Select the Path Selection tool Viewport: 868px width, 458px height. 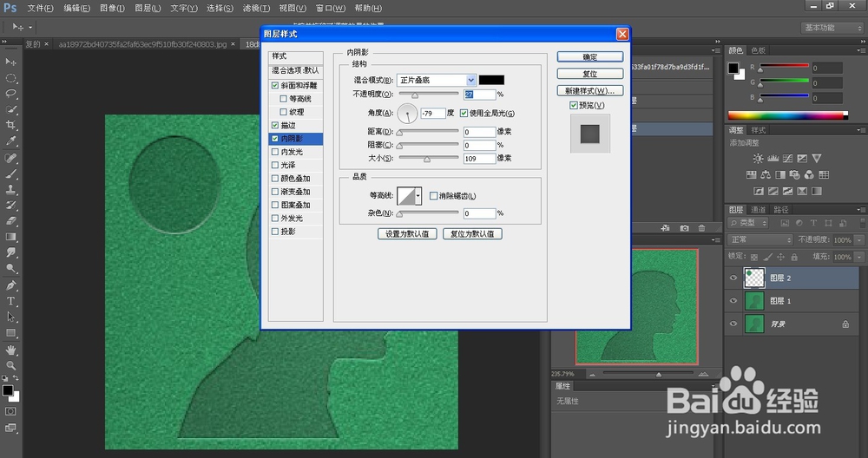(10, 317)
